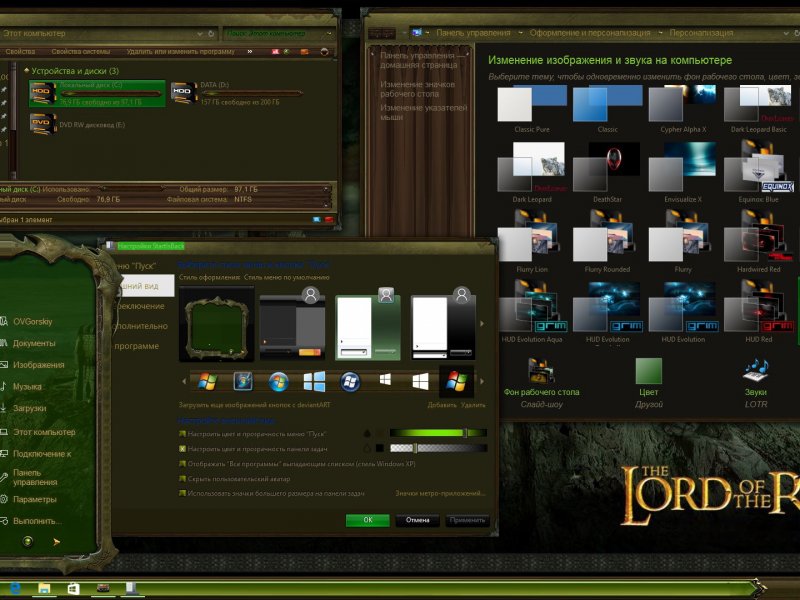Open File Explorer from the taskbar
Screen dimensions: 800x600
(x=44, y=588)
